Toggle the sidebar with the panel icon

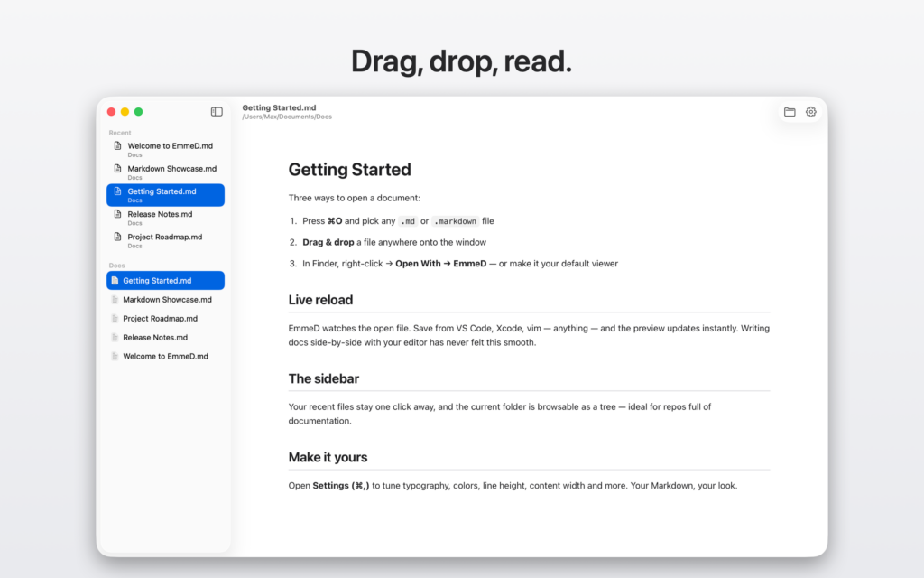(217, 111)
